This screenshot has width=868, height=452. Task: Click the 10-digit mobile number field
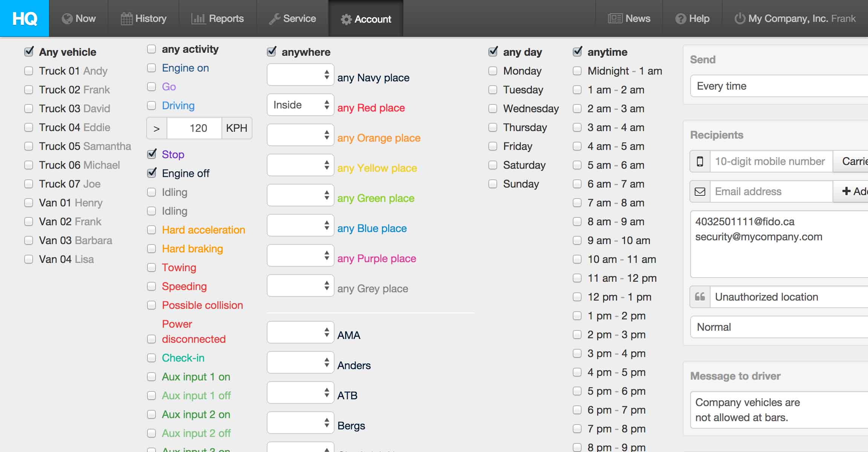click(x=771, y=162)
